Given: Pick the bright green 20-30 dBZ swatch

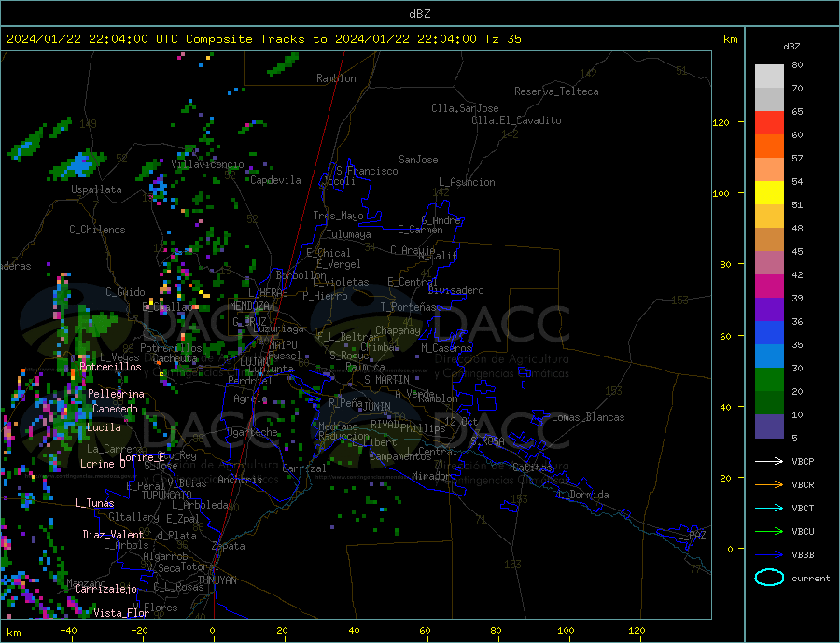Looking at the screenshot, I should (x=769, y=380).
